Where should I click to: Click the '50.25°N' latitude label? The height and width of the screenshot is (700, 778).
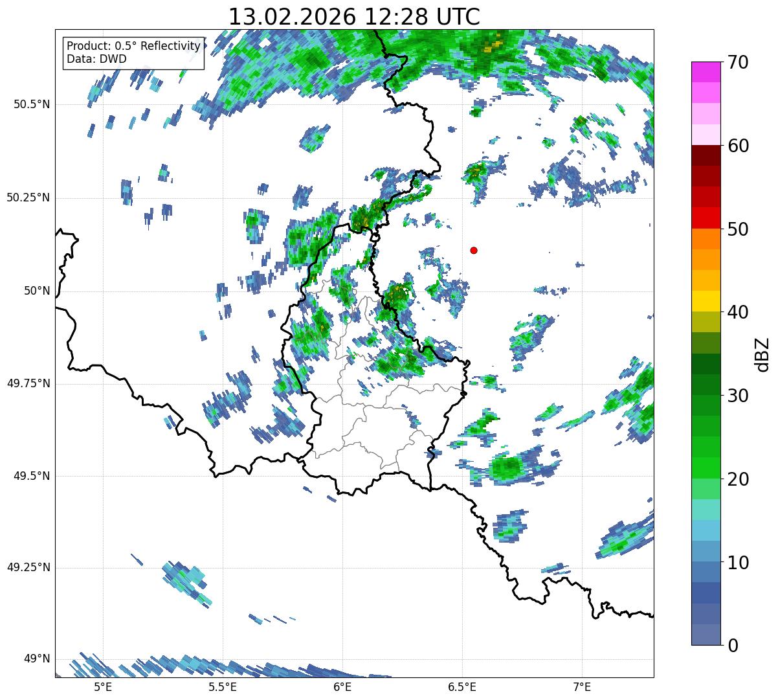point(28,198)
